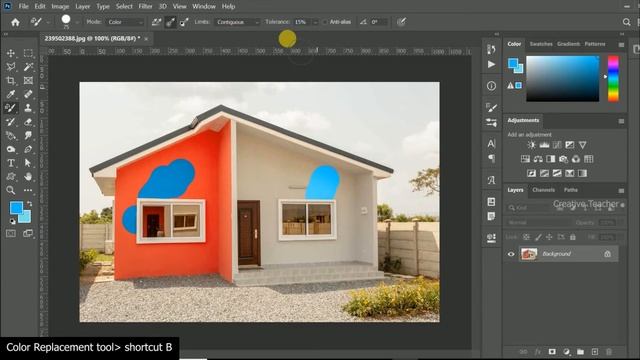Add an Invert adjustment
The width and height of the screenshot is (640, 360).
pyautogui.click(x=531, y=173)
